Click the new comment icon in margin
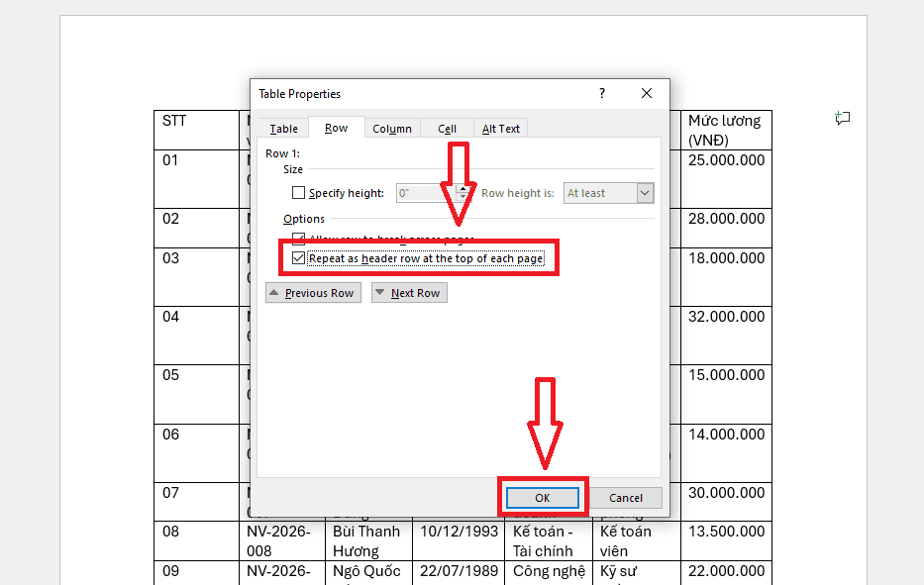The width and height of the screenshot is (924, 585). pos(843,118)
